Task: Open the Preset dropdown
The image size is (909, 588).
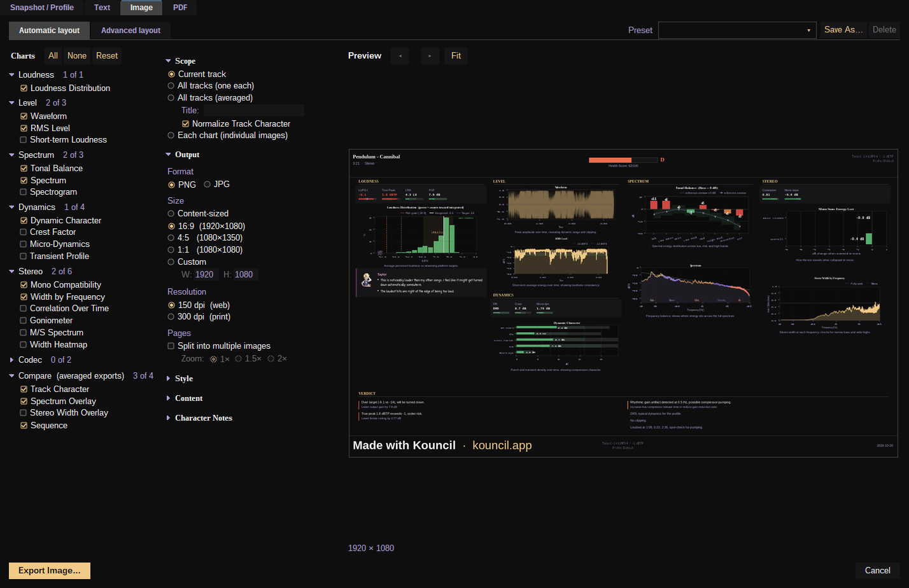Action: [x=737, y=30]
